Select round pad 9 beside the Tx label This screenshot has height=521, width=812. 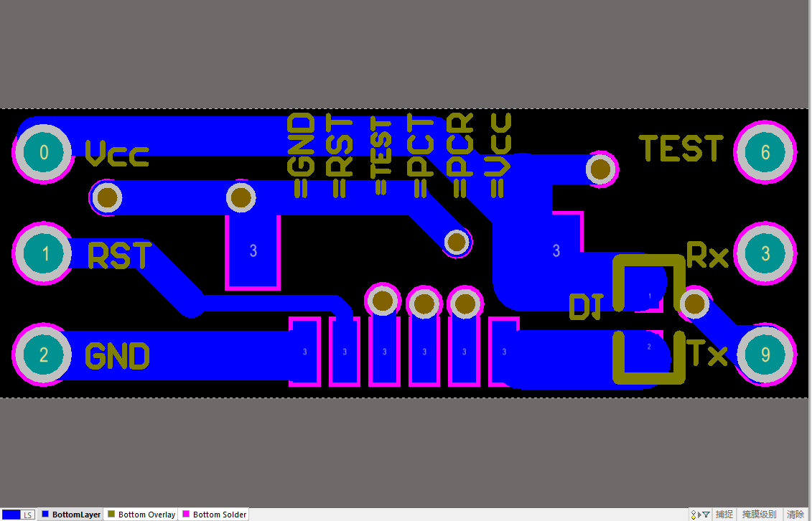pos(765,355)
